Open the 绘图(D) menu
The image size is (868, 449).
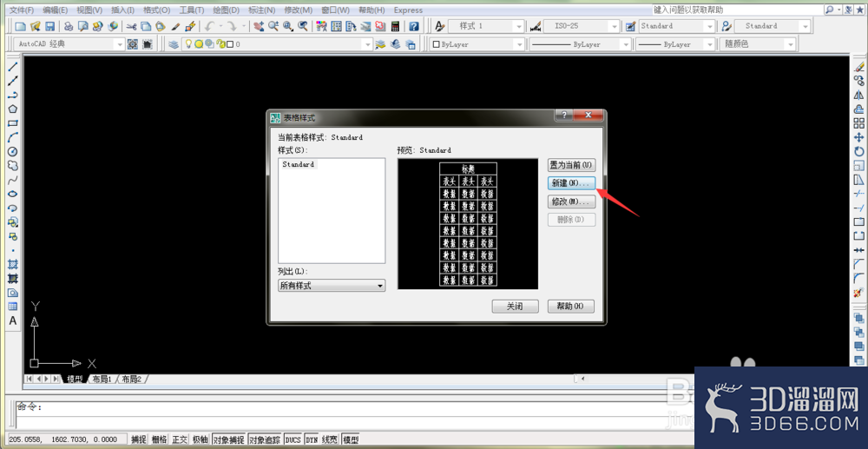pos(226,10)
